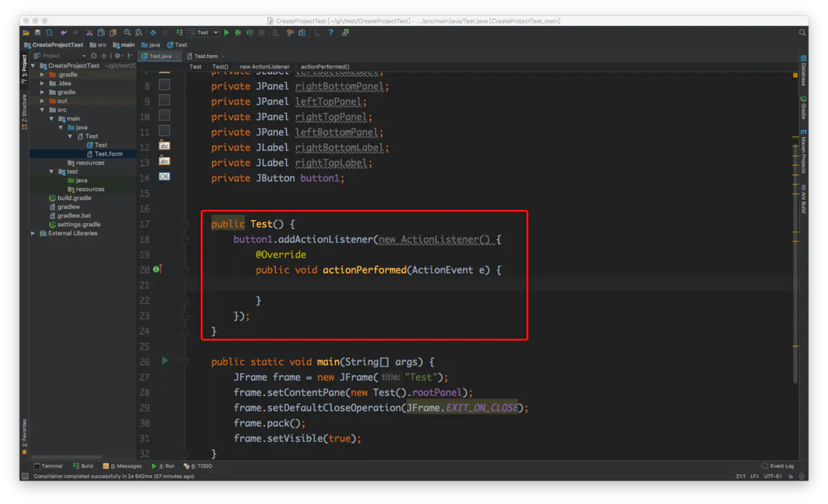Click the Replace toolbar icon
Screen dimensions: 828x504
coord(139,32)
